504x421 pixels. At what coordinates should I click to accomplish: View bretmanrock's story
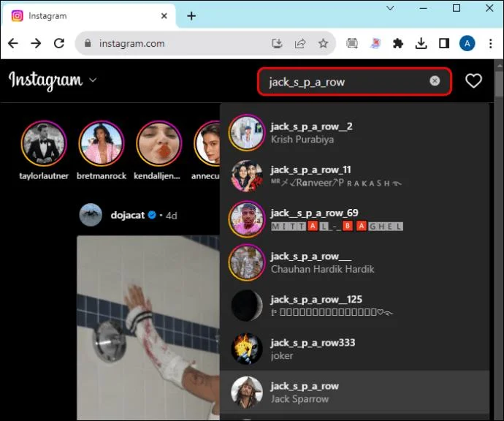[102, 143]
